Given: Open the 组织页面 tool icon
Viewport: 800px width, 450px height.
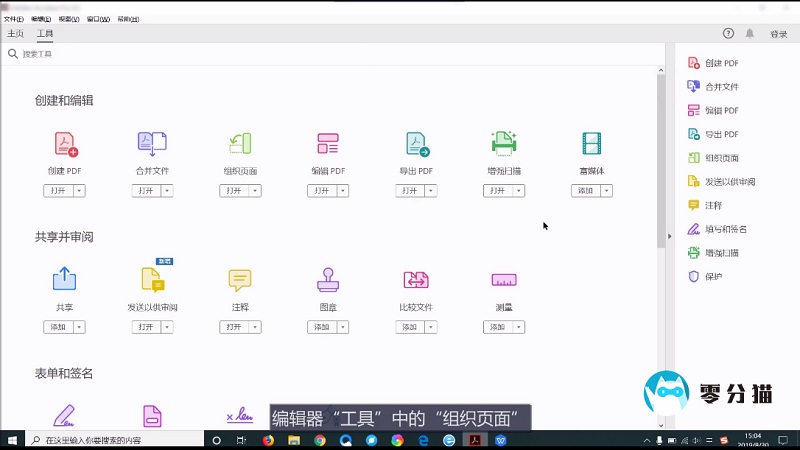Looking at the screenshot, I should pyautogui.click(x=240, y=145).
